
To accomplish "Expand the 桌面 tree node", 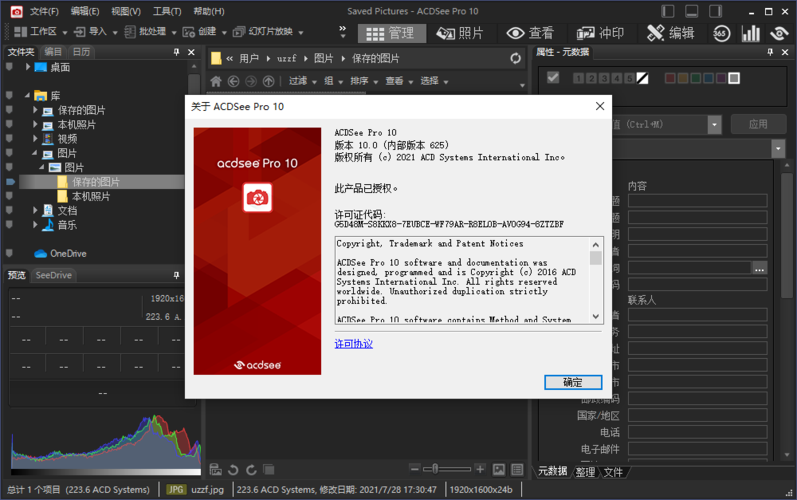I will 28,67.
